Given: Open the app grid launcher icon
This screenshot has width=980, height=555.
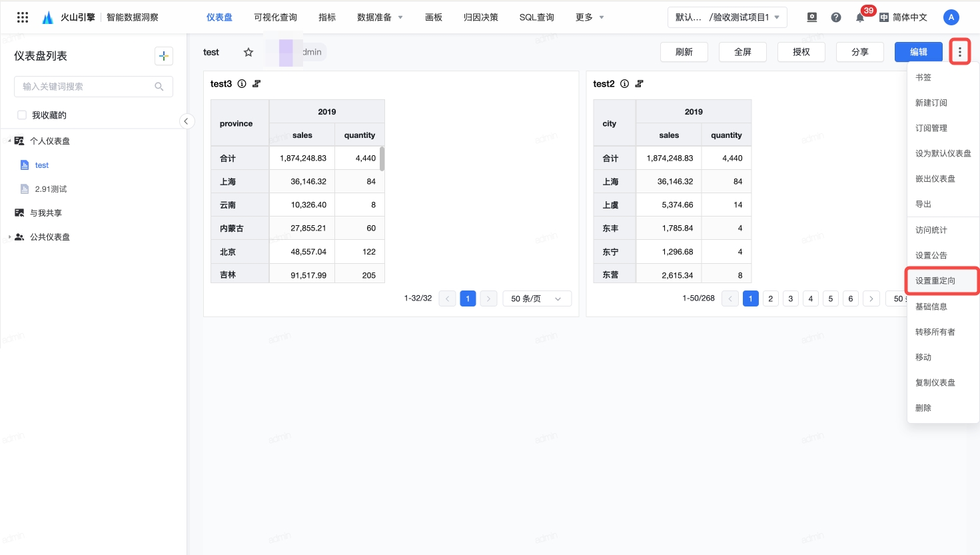Looking at the screenshot, I should [x=23, y=17].
